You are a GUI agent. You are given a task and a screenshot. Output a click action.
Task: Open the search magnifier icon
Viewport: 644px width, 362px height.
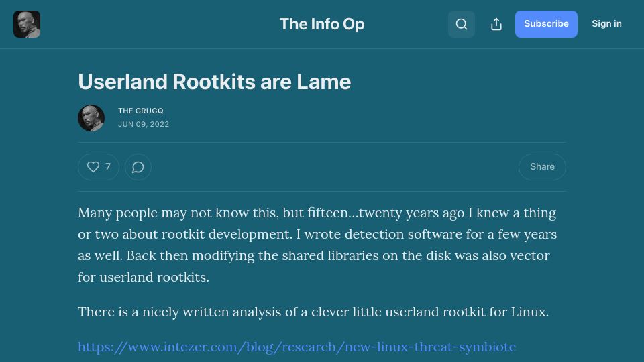pos(462,24)
